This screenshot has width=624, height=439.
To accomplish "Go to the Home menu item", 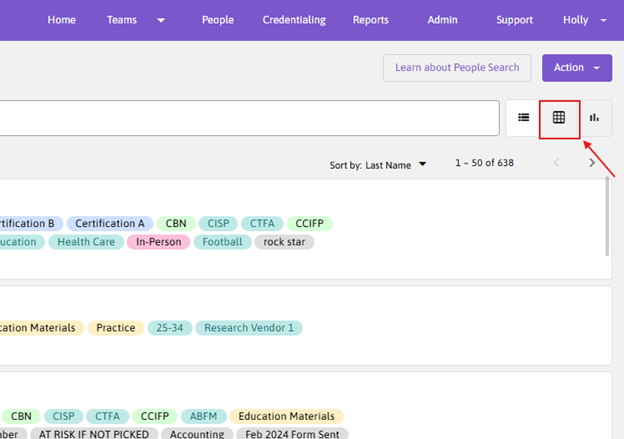I will coord(62,20).
